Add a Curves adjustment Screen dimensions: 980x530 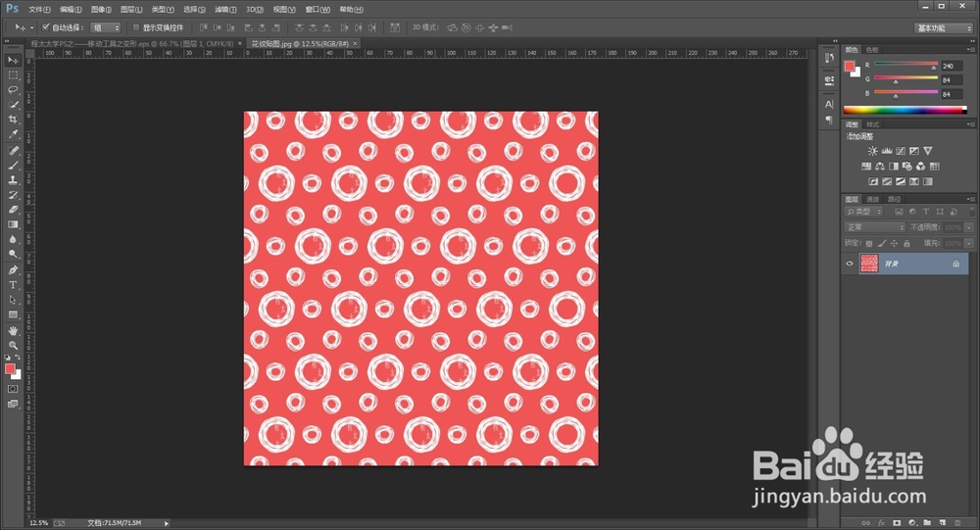[x=900, y=151]
